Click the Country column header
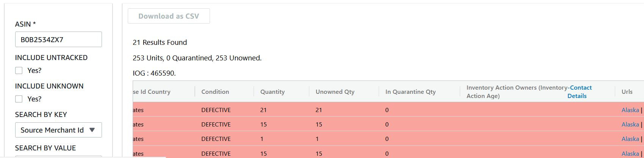 [152, 92]
